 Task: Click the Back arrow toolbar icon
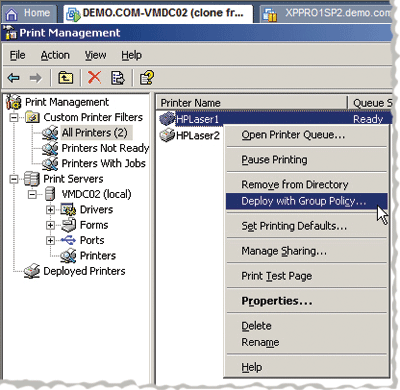pyautogui.click(x=14, y=78)
